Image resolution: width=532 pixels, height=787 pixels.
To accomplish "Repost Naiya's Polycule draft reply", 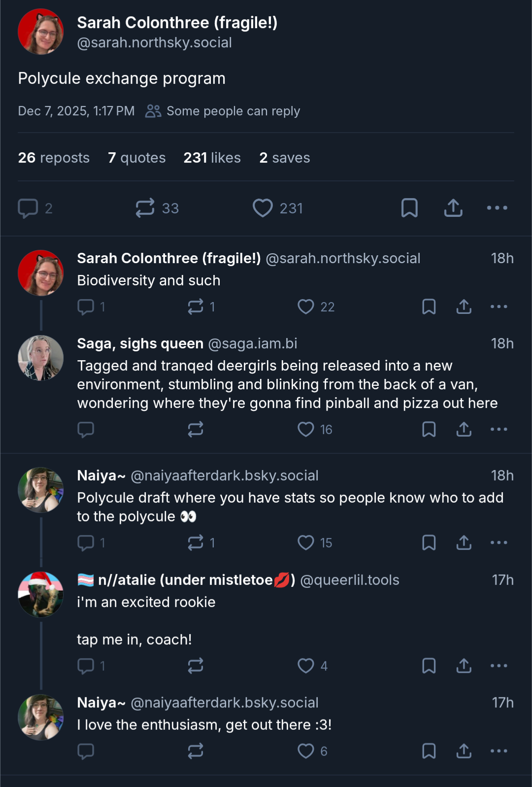I will (x=196, y=543).
